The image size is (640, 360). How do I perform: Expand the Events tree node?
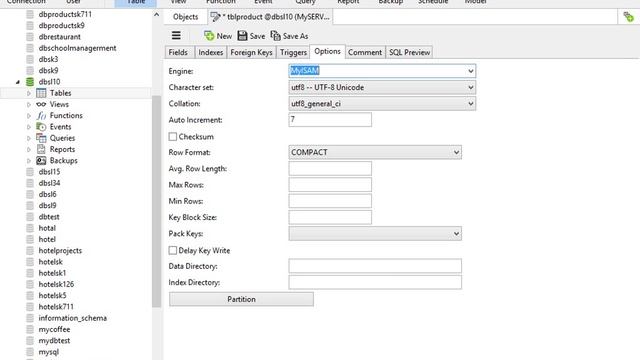tap(29, 127)
